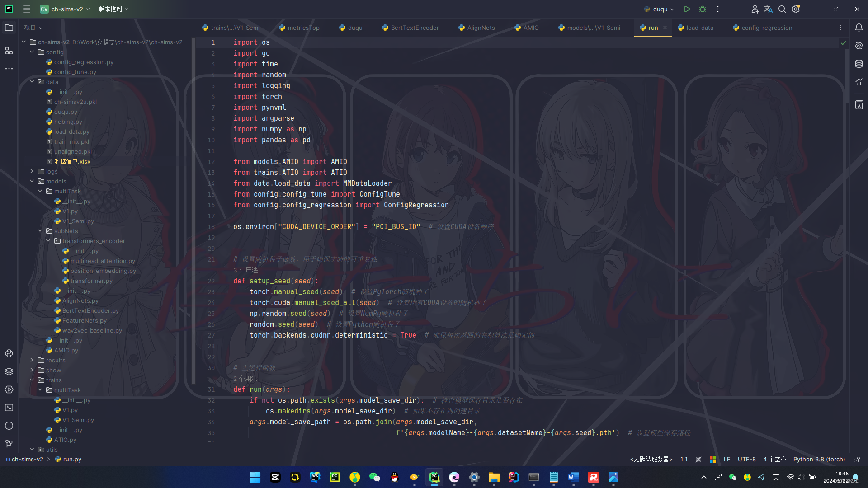Collapse the transformers_encoder folder
The image size is (868, 488).
pyautogui.click(x=48, y=241)
